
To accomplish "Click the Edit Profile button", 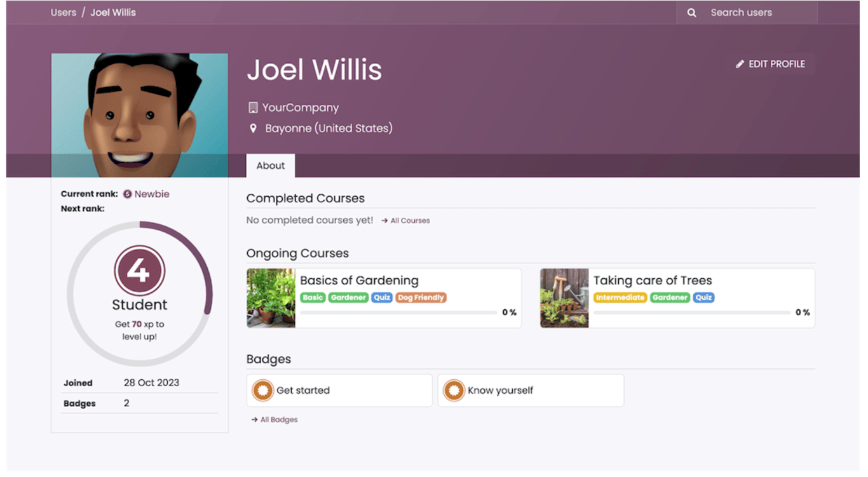I will (770, 64).
